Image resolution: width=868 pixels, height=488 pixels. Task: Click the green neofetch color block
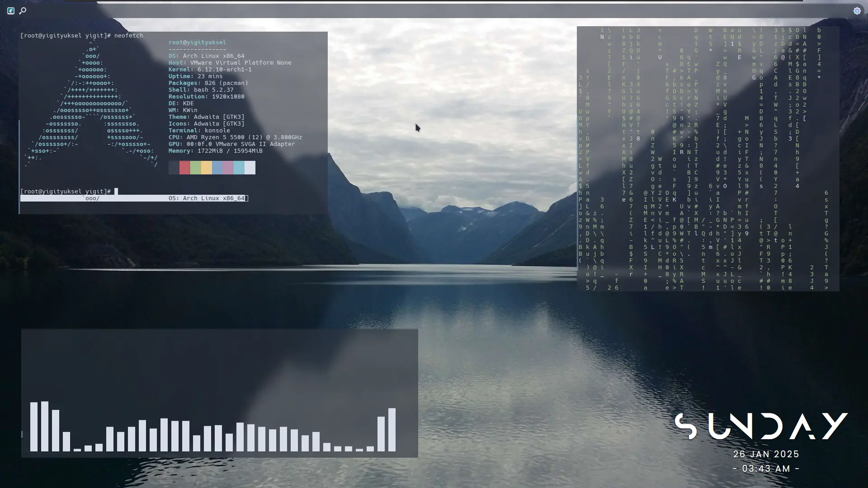coord(196,168)
